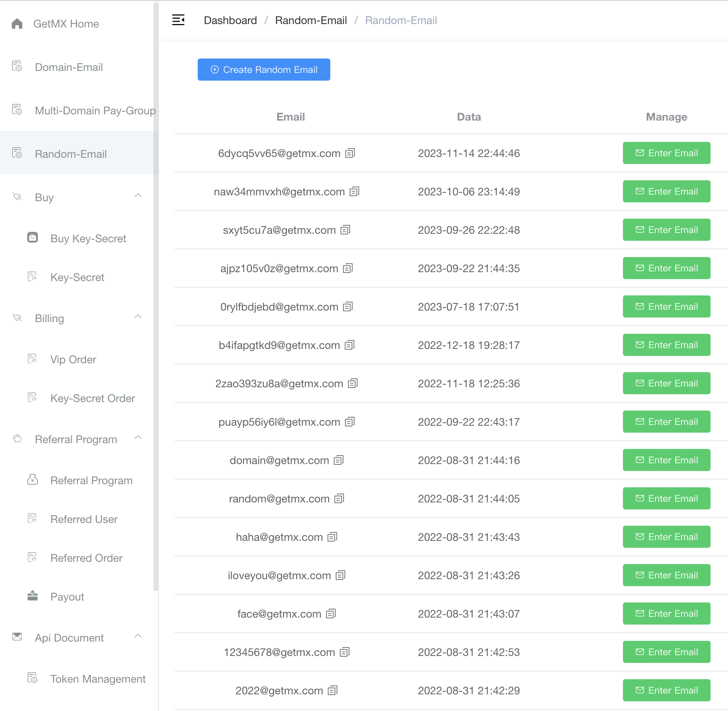Screen dimensions: 728x711
Task: Collapse the Billing submenu chevron
Action: pyautogui.click(x=138, y=317)
